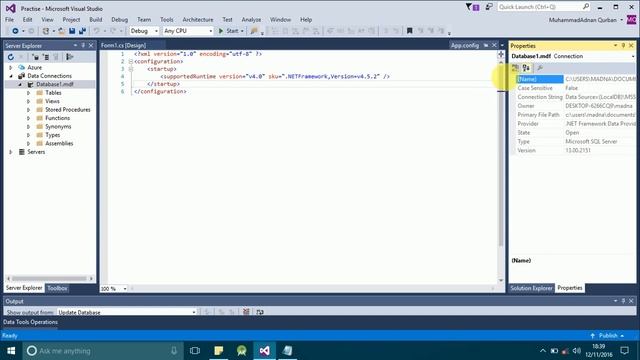640x360 pixels.
Task: Click the bookmark toolbar icon
Action: click(409, 31)
